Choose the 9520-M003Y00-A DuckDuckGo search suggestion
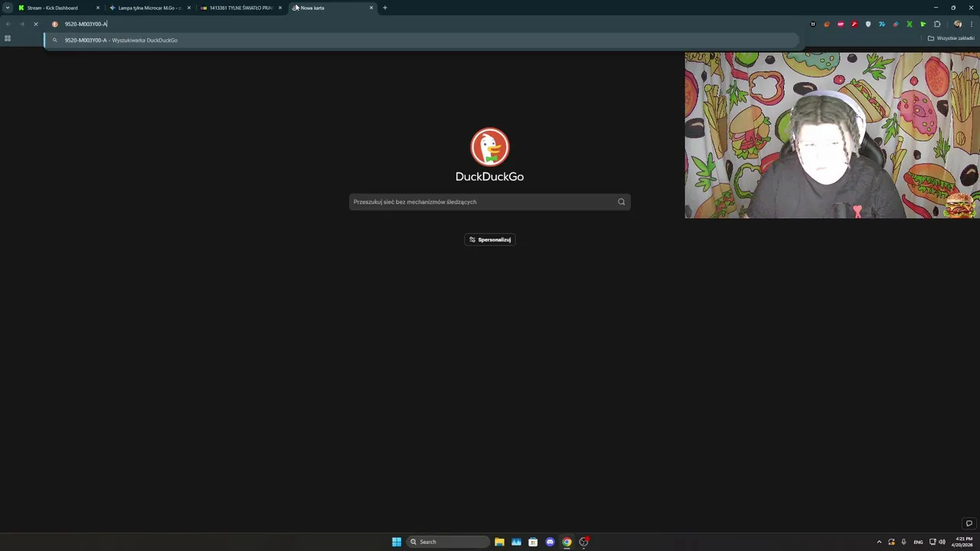Screen dimensions: 980x551 [x=421, y=40]
